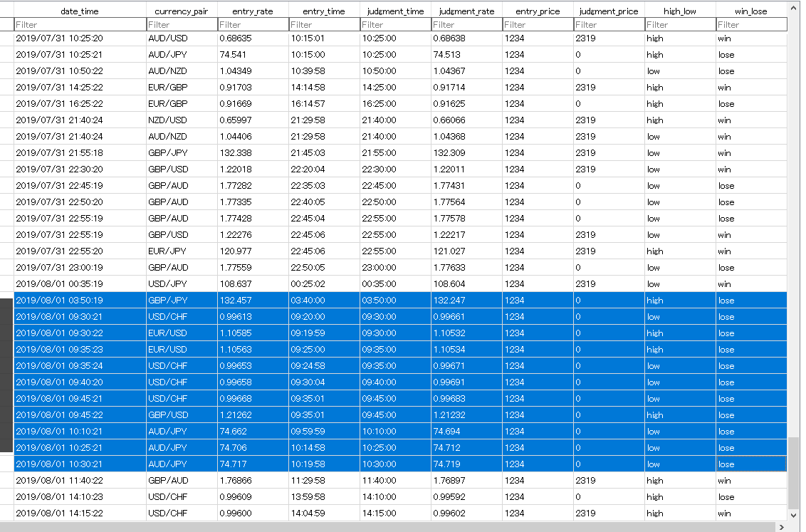Screen dimensions: 806x532
Task: Select judgment_rate cell 1.10534
Action: [x=467, y=350]
